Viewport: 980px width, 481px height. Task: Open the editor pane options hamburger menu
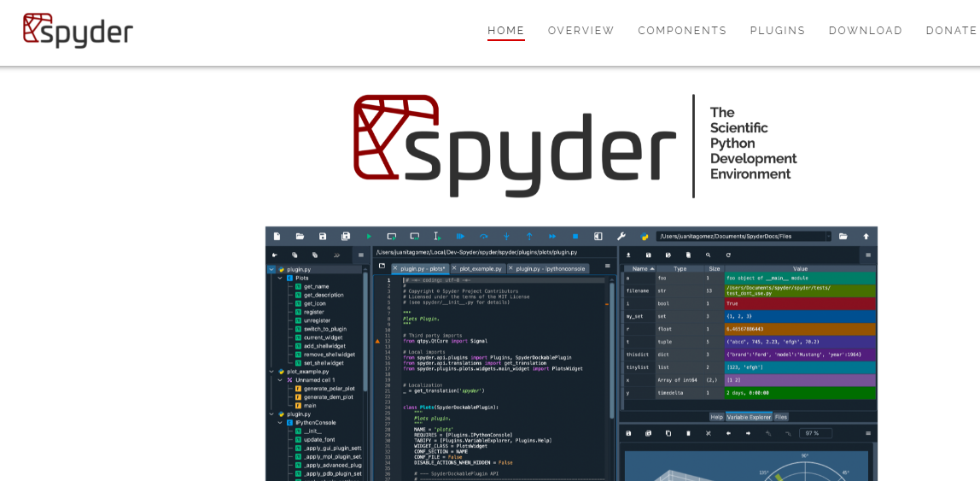tap(608, 266)
